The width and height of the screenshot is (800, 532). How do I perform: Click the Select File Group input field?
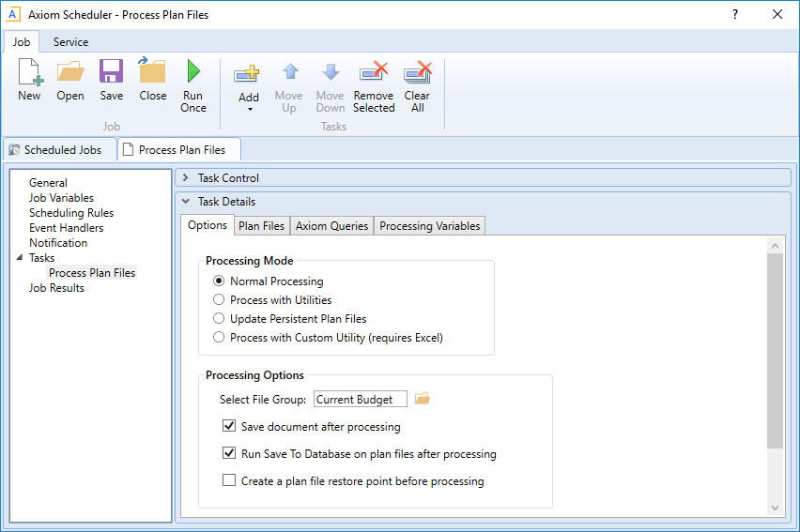point(360,399)
